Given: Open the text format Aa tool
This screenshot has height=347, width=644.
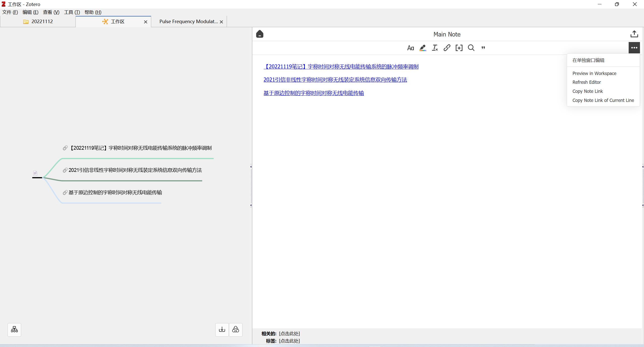Looking at the screenshot, I should (411, 48).
